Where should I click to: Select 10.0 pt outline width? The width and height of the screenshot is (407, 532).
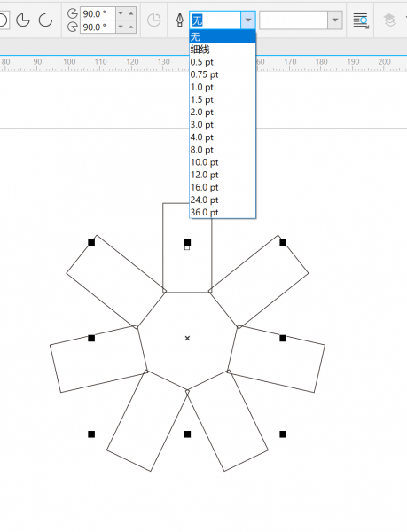[223, 162]
